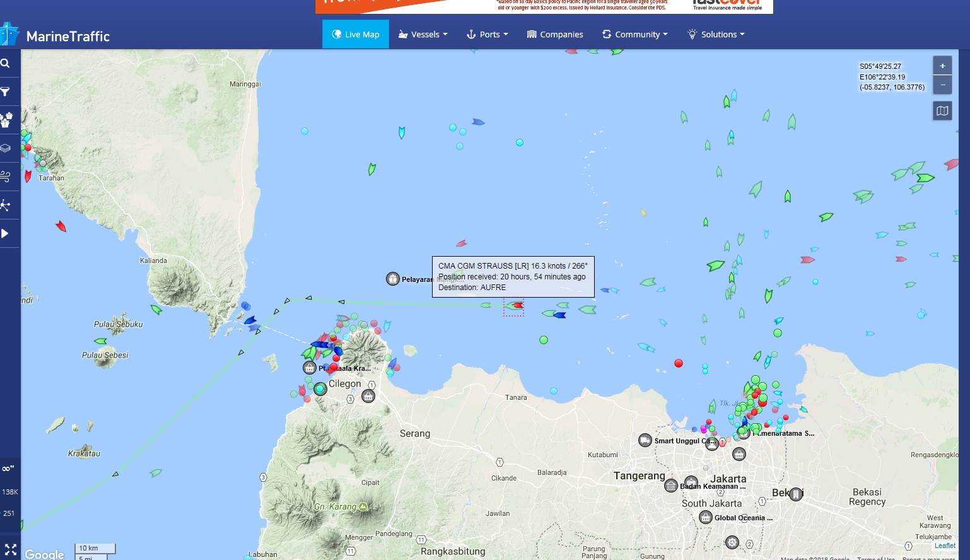Expand the Vessels dropdown menu
This screenshot has height=560, width=970.
click(423, 34)
